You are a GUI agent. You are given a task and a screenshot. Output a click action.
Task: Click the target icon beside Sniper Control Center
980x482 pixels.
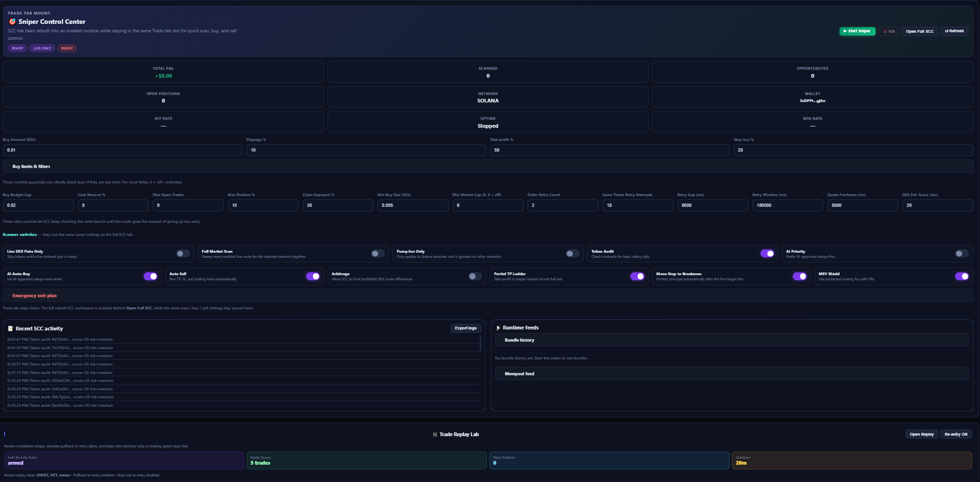12,22
